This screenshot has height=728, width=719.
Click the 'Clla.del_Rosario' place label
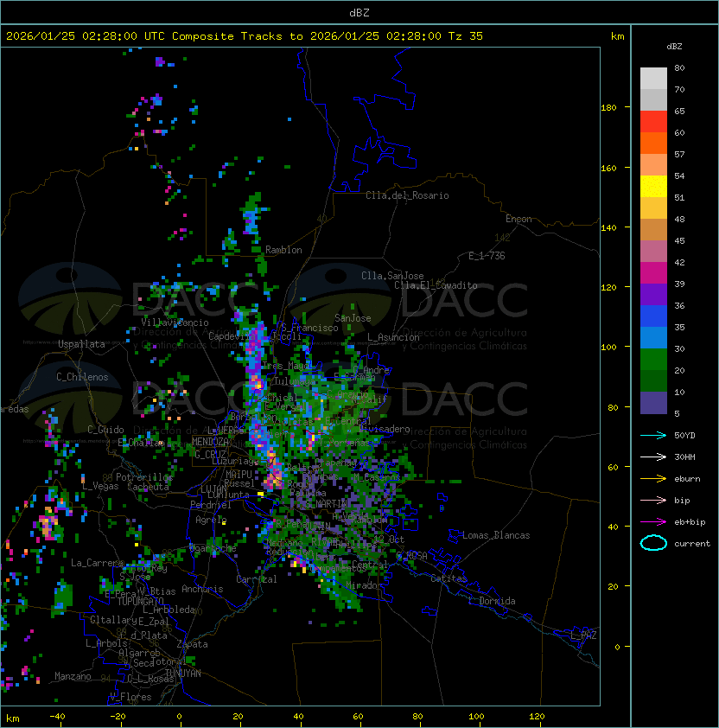(x=407, y=195)
